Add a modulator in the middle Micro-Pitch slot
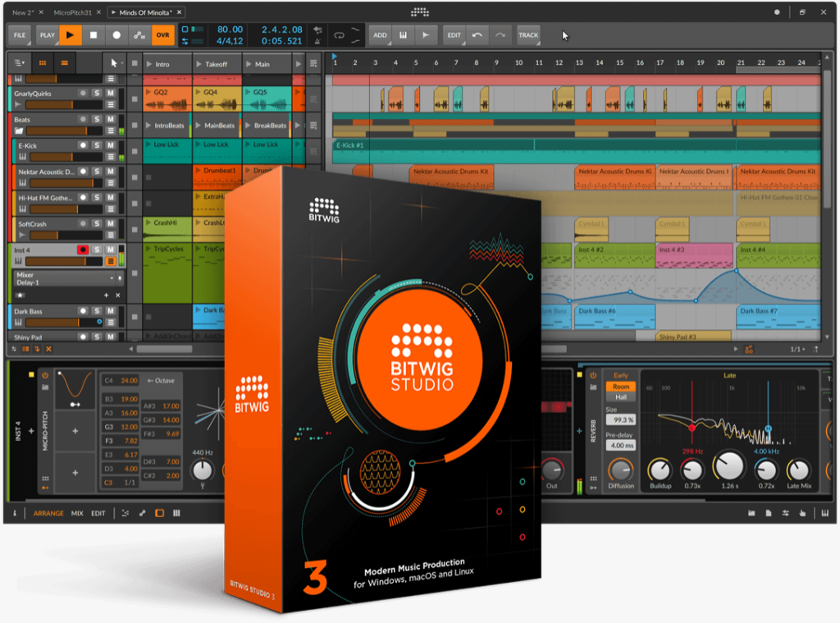 pos(75,431)
